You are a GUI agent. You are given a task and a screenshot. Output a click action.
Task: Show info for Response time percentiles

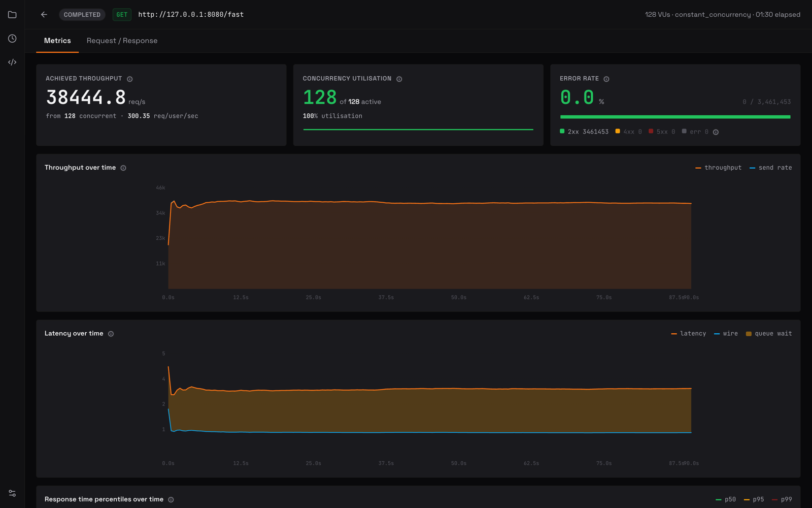171,499
